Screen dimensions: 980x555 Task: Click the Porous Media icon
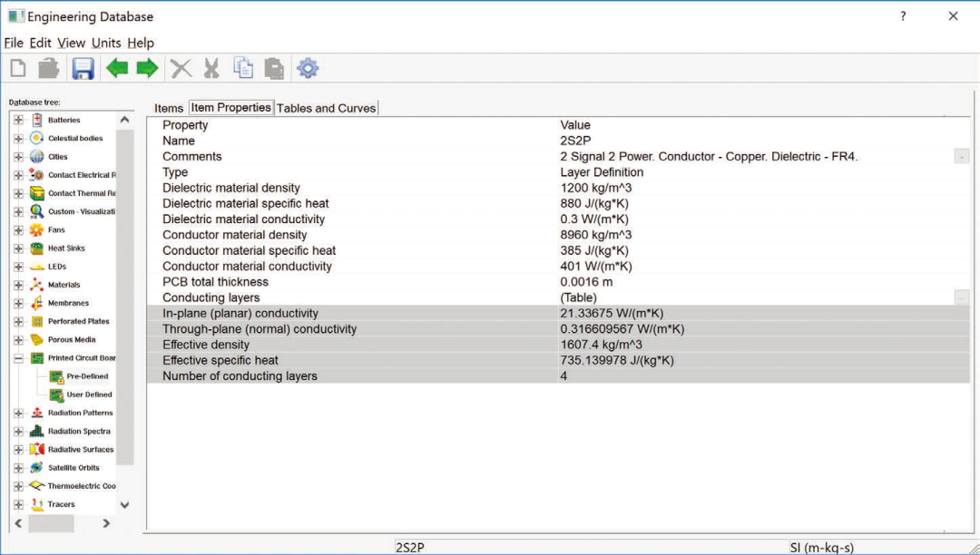coord(37,339)
